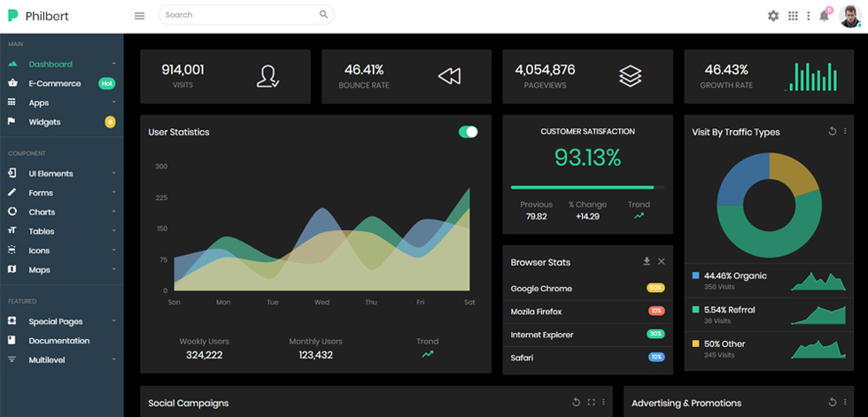Open Social Campaigns options menu

(x=603, y=402)
